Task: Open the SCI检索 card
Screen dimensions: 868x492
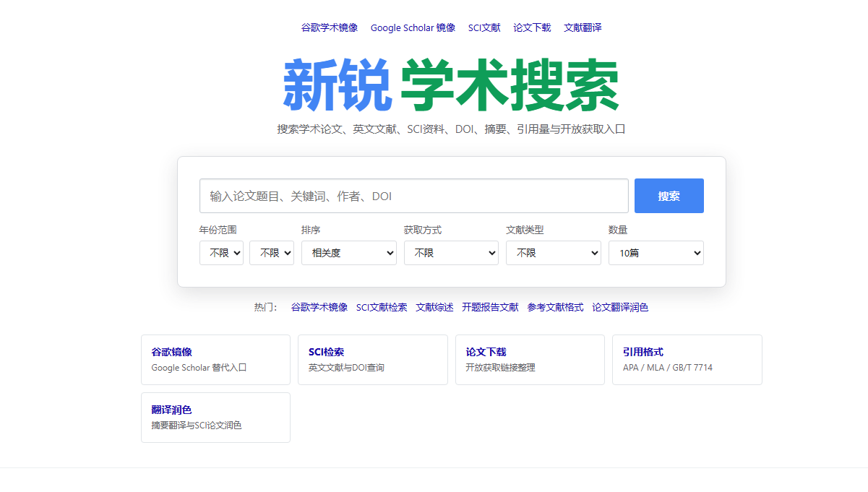Action: pos(373,360)
